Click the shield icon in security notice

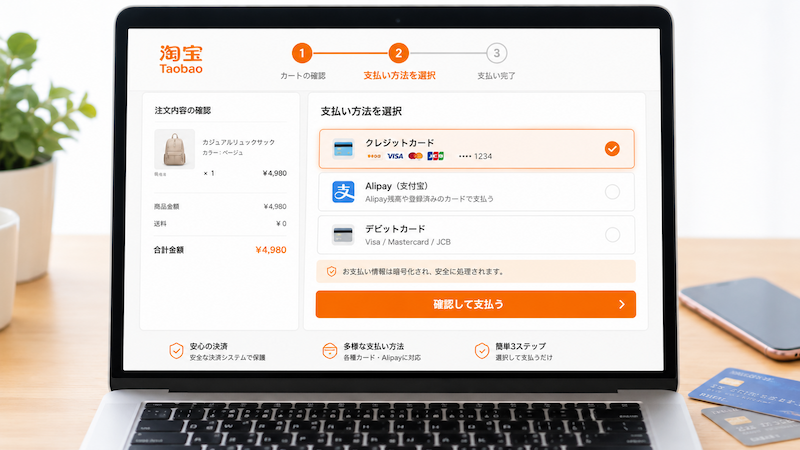331,271
